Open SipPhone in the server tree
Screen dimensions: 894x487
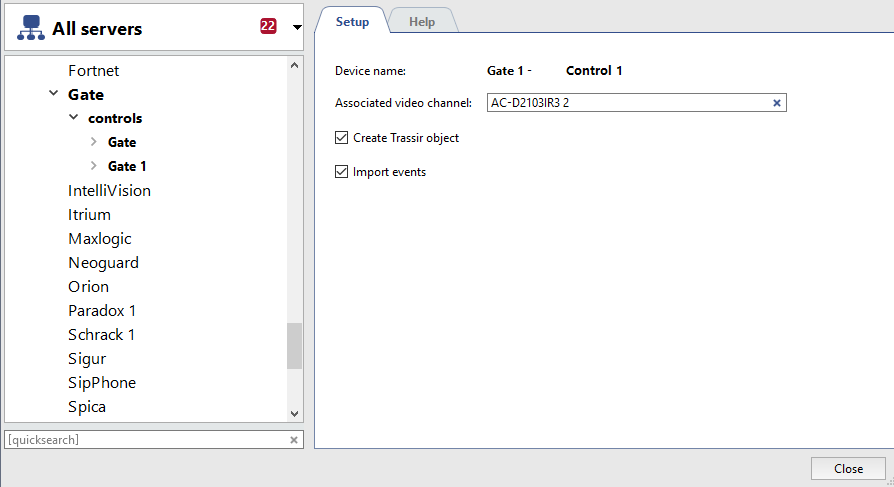pos(102,383)
